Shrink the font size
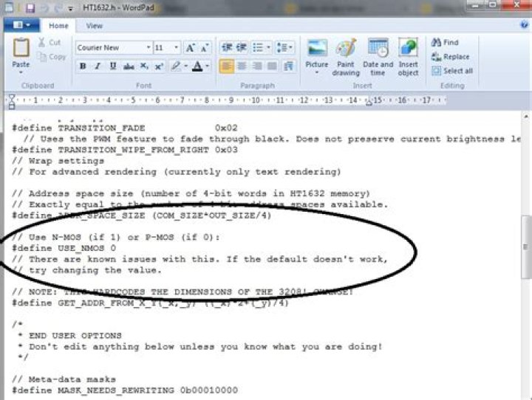Screen dimensions: 532x400 (x=204, y=47)
